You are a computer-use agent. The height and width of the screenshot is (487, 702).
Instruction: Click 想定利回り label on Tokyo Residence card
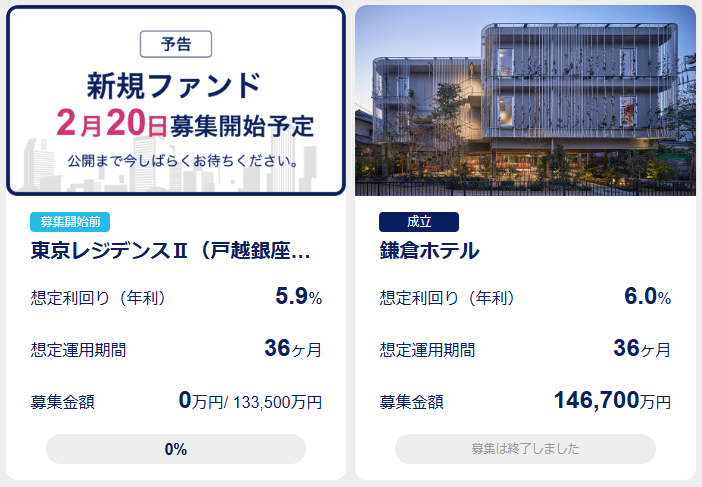(98, 298)
